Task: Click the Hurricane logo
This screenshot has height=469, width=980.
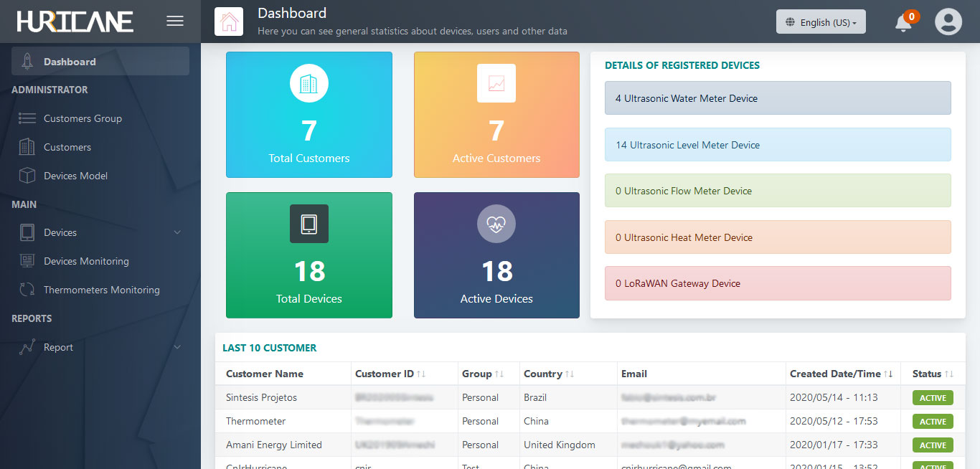Action: click(x=75, y=22)
